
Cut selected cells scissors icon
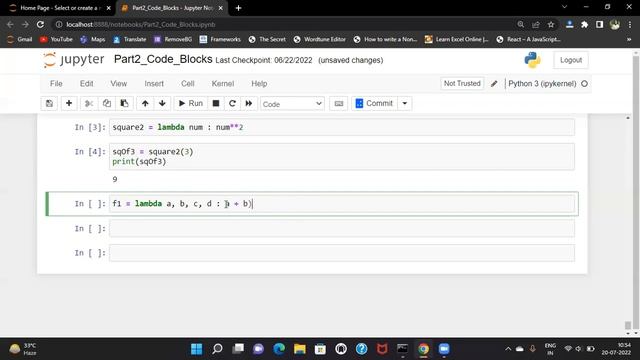point(89,104)
